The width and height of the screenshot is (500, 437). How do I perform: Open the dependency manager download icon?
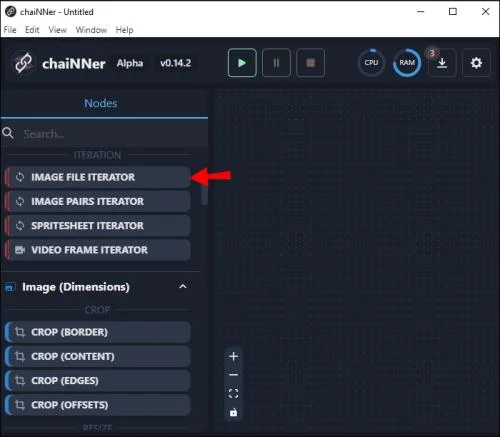coord(442,63)
